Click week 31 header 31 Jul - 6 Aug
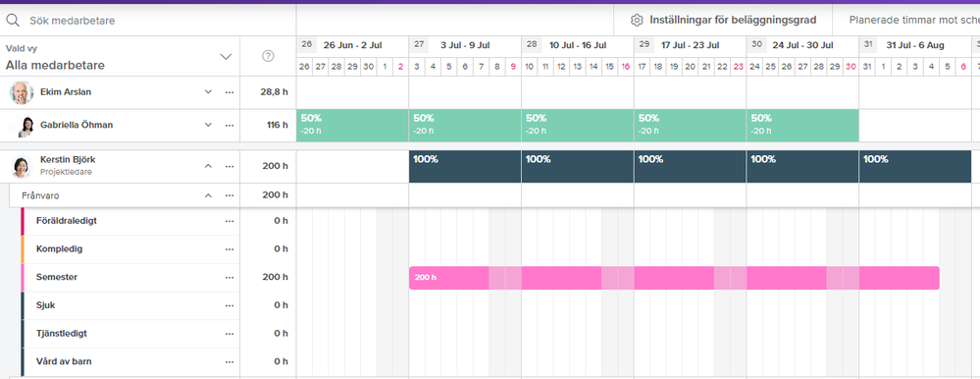 [x=915, y=45]
